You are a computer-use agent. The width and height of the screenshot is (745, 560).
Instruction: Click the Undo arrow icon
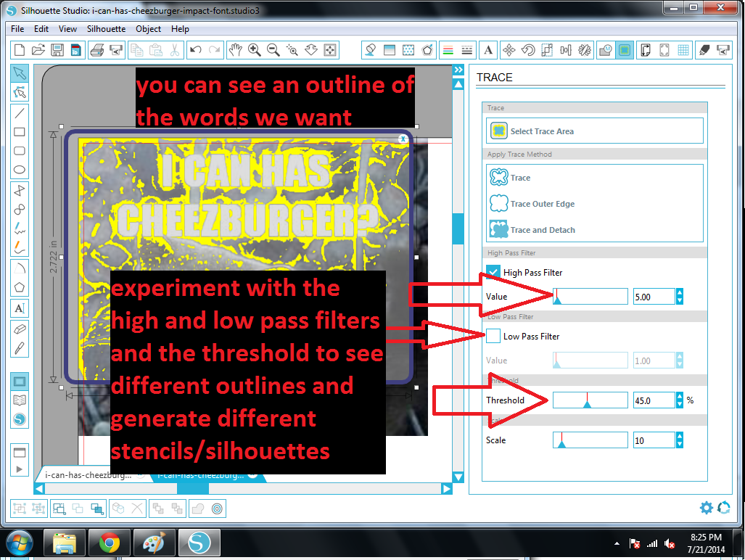196,50
